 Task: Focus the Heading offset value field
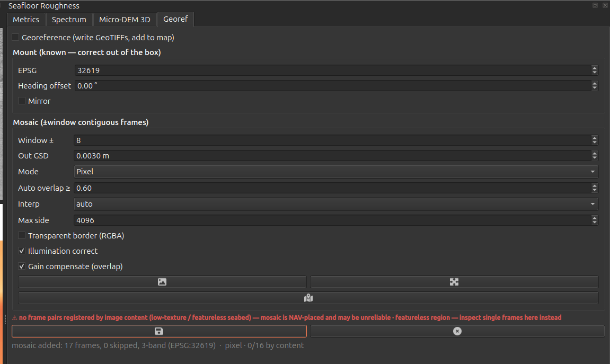coord(333,85)
